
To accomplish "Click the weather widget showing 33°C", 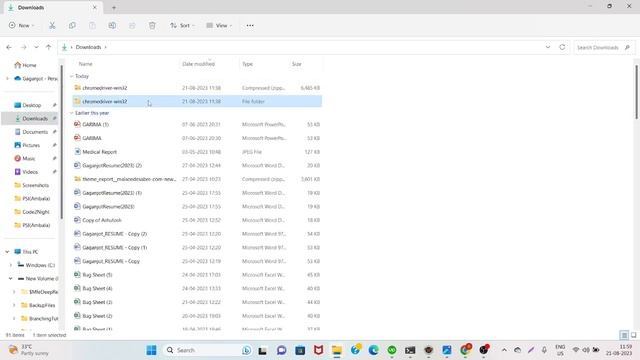I will point(29,350).
